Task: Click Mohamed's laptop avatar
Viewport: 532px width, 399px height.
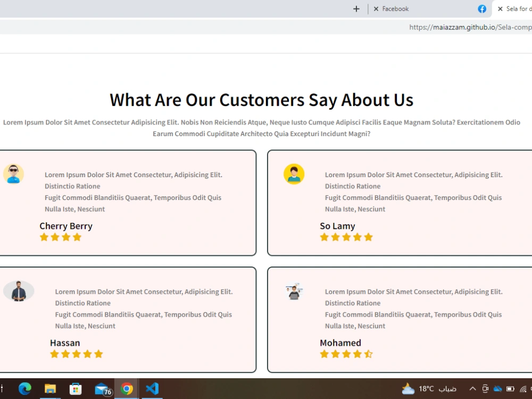Action: click(x=294, y=292)
